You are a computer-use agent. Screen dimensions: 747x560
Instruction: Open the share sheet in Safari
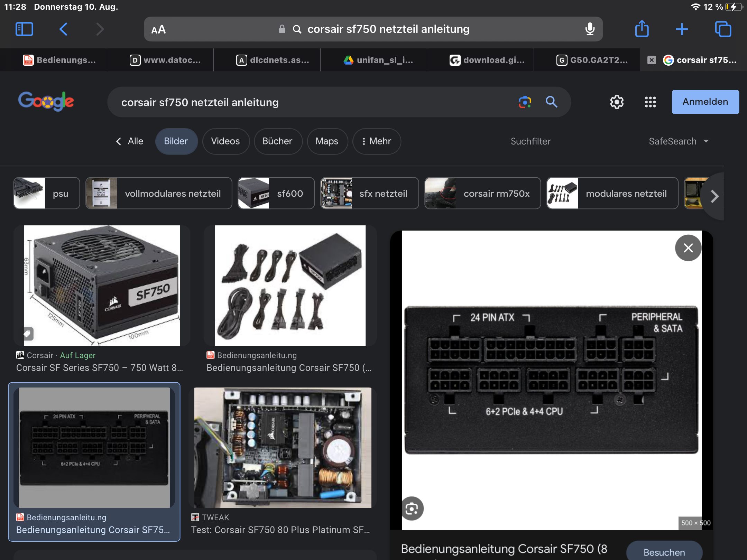pyautogui.click(x=642, y=29)
